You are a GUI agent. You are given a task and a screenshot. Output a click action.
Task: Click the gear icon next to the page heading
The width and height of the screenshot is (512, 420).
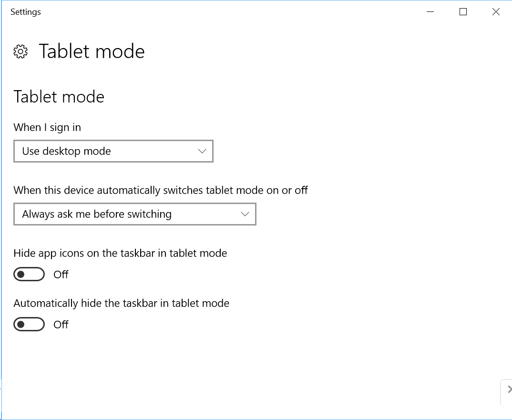pos(20,51)
